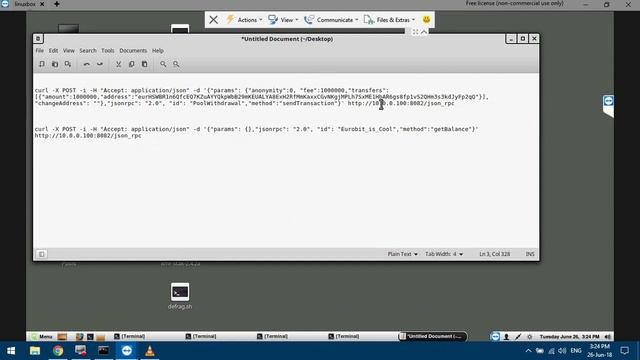Click the Ln 3, Col 328 status text
Image resolution: width=640 pixels, height=360 pixels.
click(x=494, y=254)
